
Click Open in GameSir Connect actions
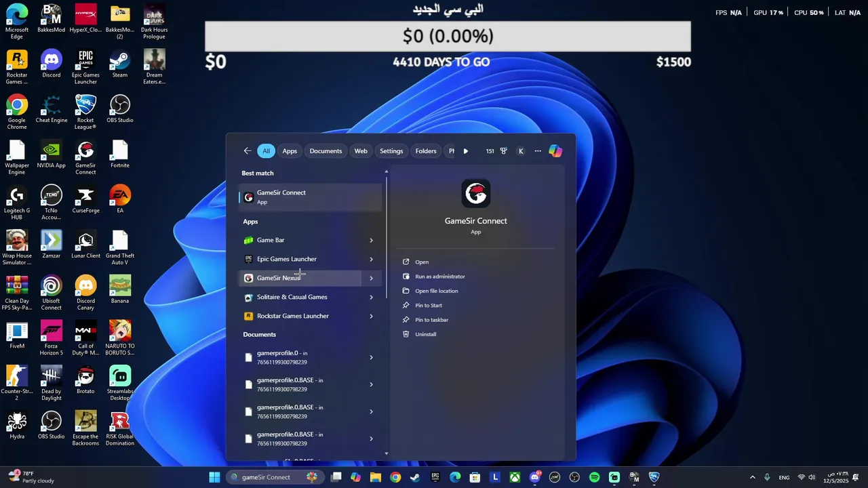(422, 262)
